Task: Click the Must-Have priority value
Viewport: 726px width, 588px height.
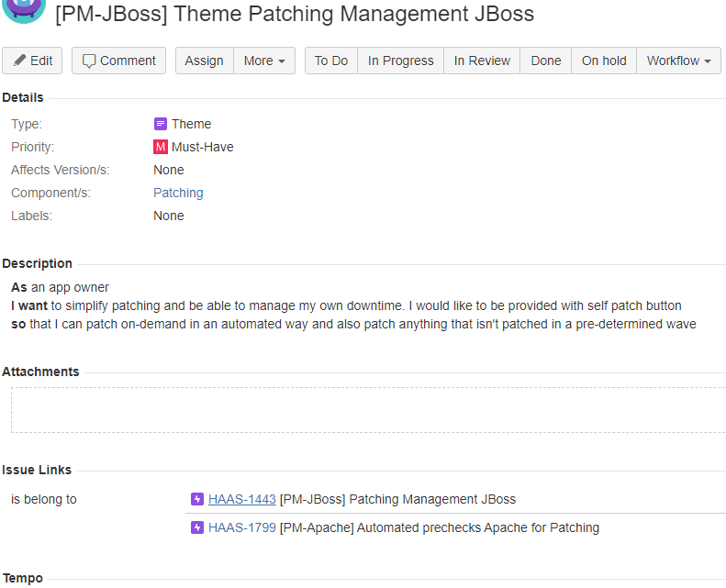Action: 202,147
